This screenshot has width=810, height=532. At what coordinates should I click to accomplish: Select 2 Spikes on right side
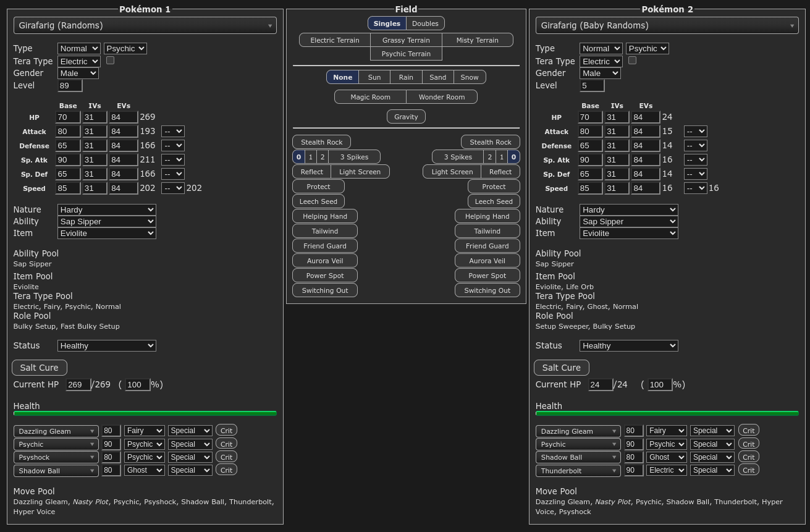tap(489, 157)
